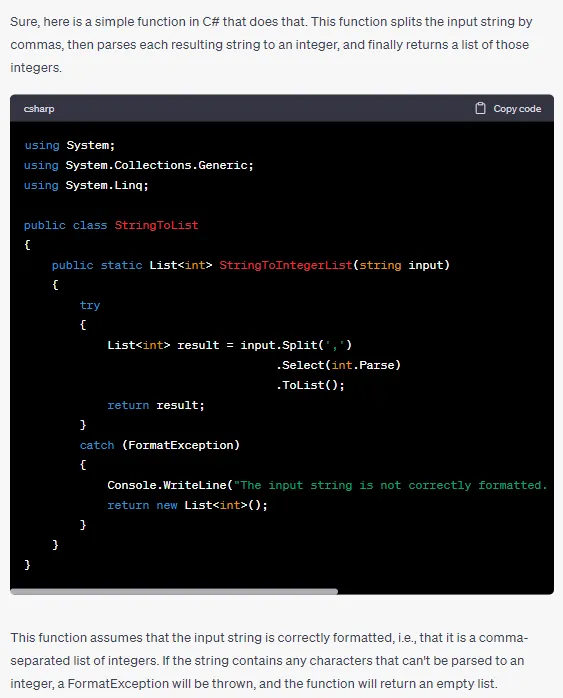
Task: Click 'using System.Collections.Generic;' line
Action: point(138,165)
